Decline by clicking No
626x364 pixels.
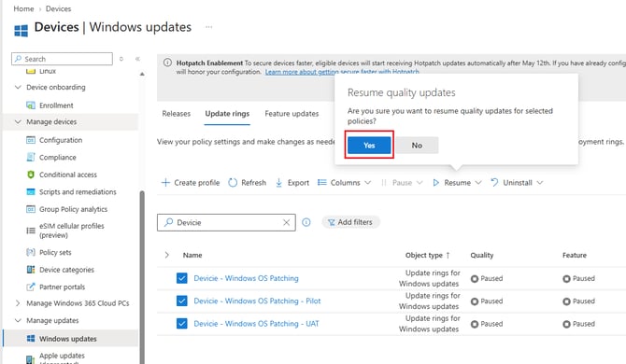417,145
